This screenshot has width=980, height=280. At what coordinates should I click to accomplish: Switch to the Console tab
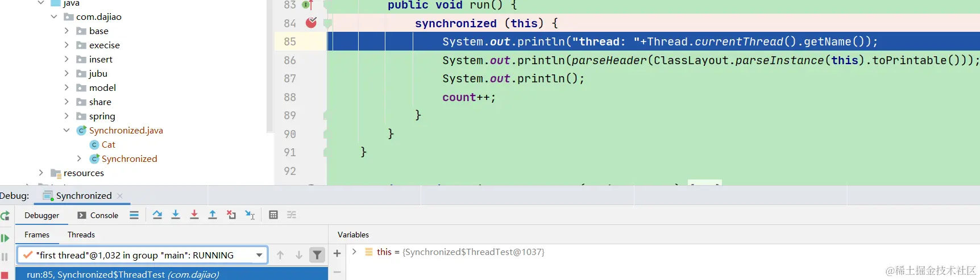[98, 215]
